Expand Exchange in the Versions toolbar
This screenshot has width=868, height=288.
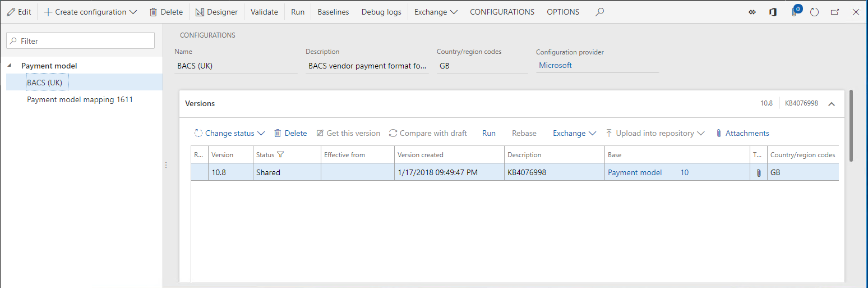[x=574, y=133]
